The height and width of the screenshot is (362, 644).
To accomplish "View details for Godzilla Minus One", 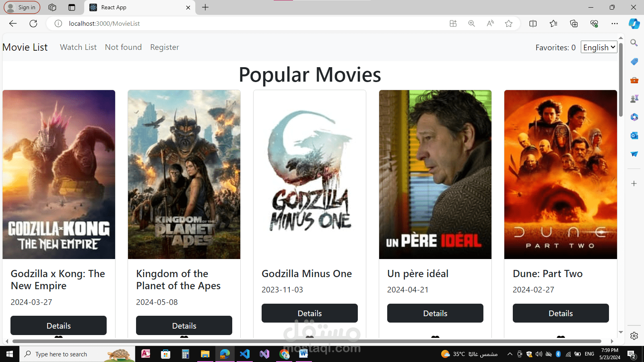I will click(x=310, y=313).
